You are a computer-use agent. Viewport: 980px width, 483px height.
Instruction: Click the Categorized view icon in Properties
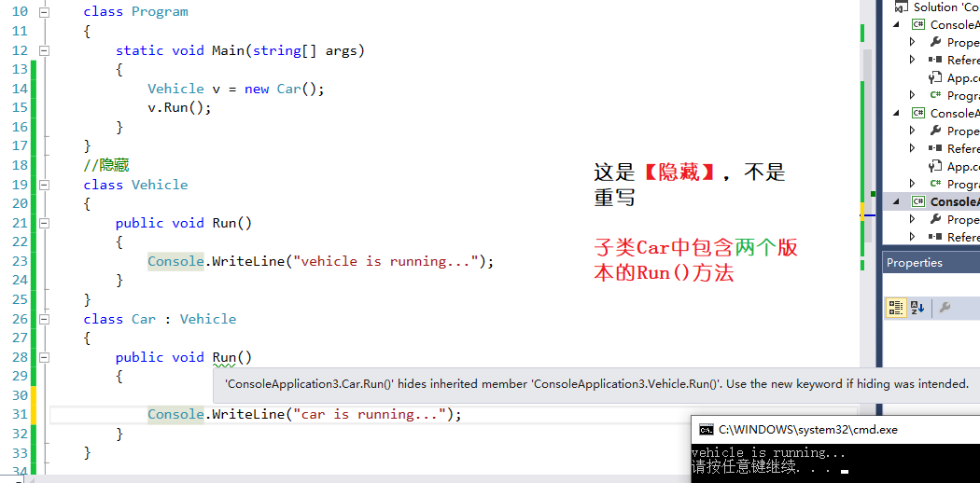click(x=896, y=308)
